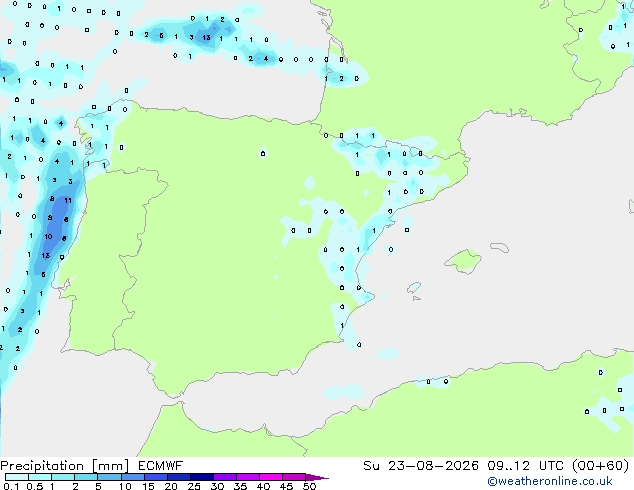The width and height of the screenshot is (634, 490).
Task: Select the 35–40 mm magenta legend swatch
Action: point(248,477)
